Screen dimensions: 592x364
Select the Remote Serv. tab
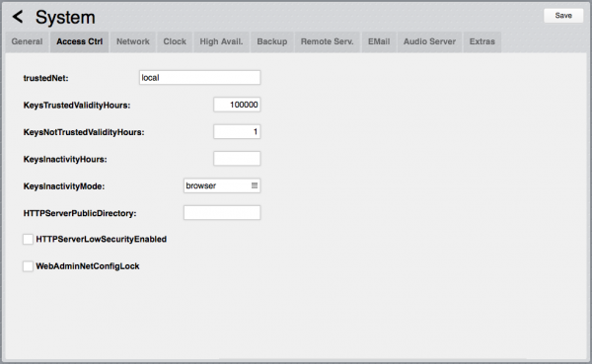coord(327,41)
